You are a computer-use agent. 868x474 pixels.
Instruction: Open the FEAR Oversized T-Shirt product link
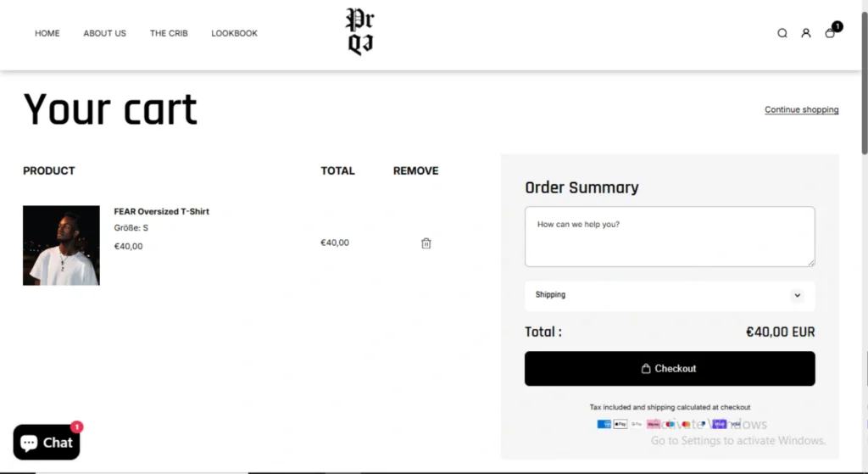(x=161, y=211)
